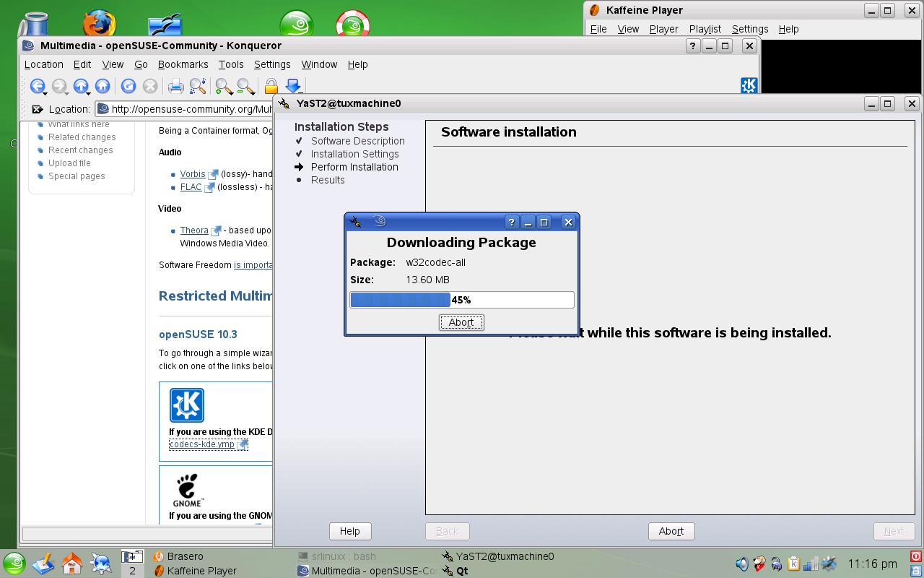This screenshot has width=924, height=578.
Task: Click the Konqueror Location URL field
Action: tap(184, 109)
